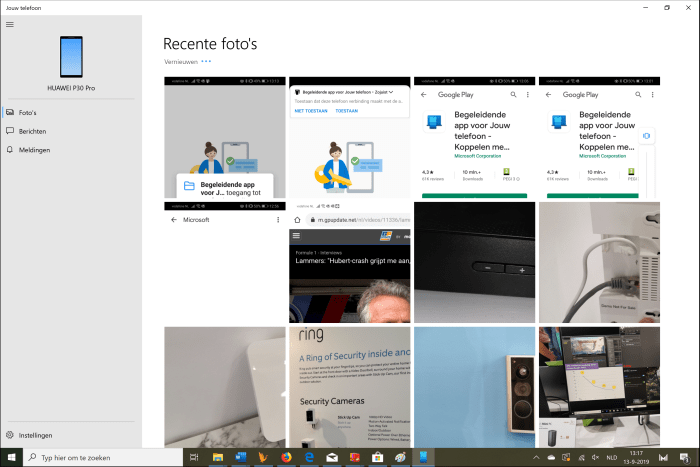Open the Action Center notifications icon
Viewport: 700px width, 467px height.
(684, 458)
